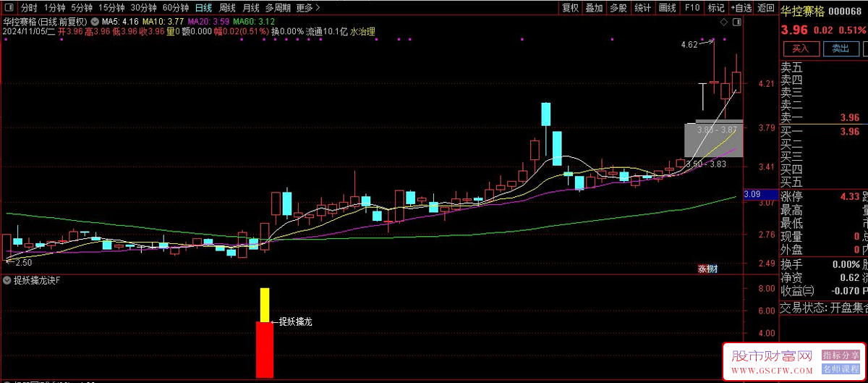This screenshot has height=383, width=868.
Task: Toggle the 多股 multi-stock view
Action: click(618, 8)
